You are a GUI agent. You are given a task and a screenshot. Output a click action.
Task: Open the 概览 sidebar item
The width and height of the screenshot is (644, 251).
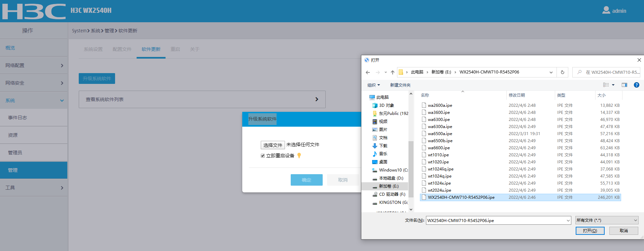34,48
